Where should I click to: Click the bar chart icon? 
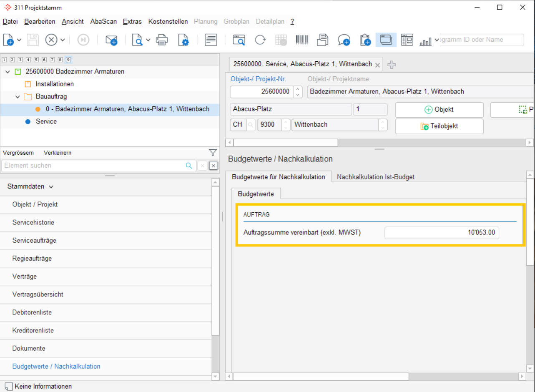click(x=426, y=41)
